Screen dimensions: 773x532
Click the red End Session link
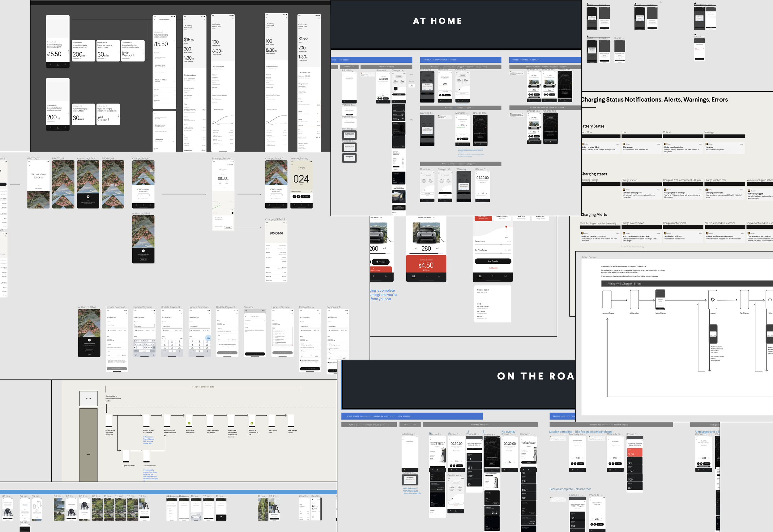click(493, 268)
